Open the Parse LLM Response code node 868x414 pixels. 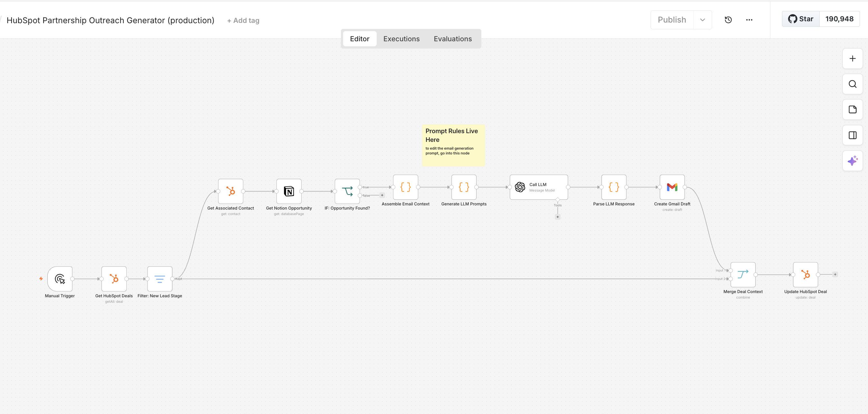(613, 187)
